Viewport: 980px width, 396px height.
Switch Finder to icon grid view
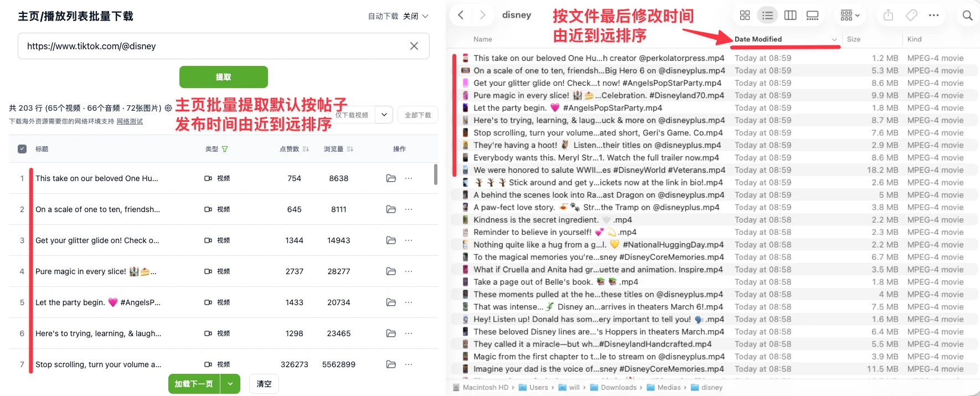point(745,16)
